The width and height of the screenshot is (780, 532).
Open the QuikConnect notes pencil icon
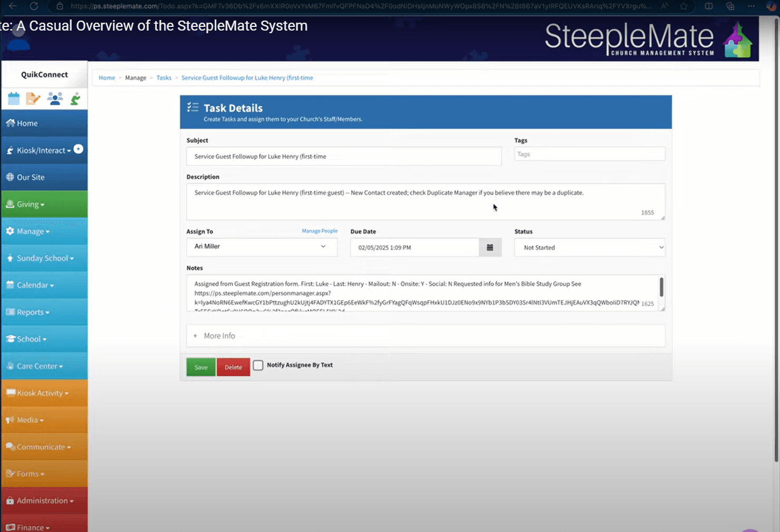coord(33,99)
